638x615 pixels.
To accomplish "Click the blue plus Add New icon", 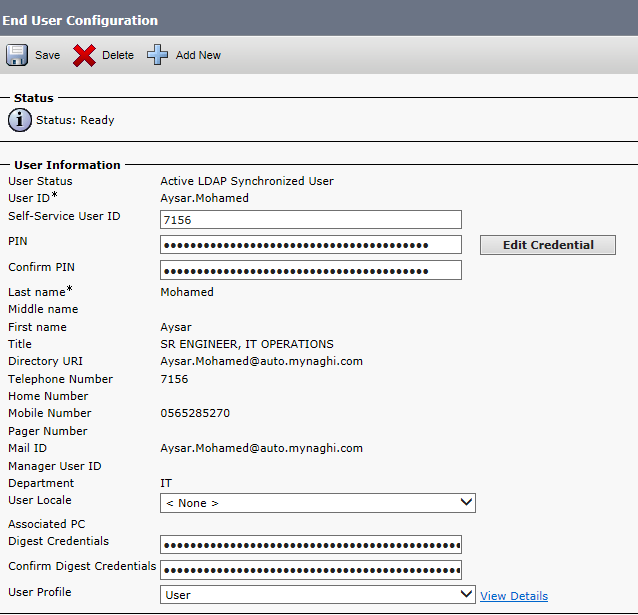I will coord(158,55).
